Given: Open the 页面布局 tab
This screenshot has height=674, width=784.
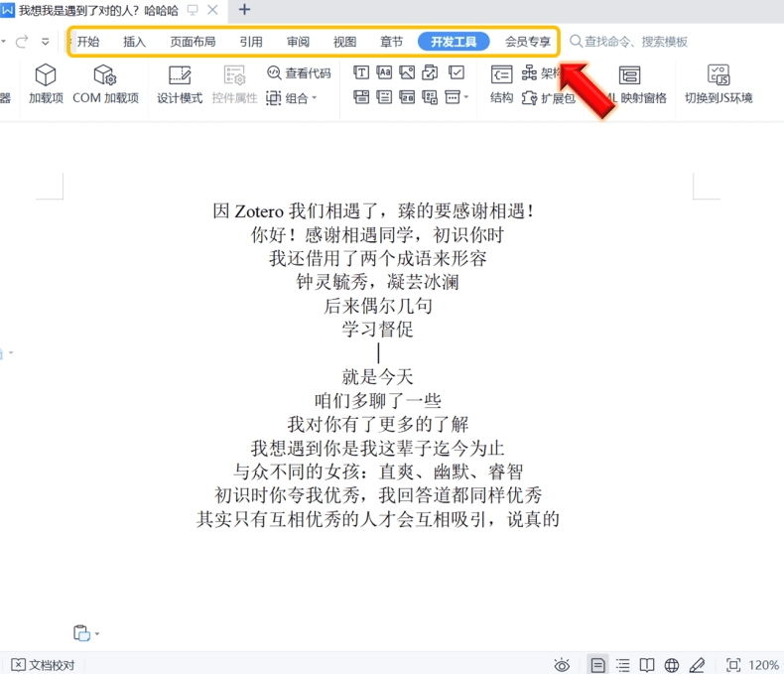Looking at the screenshot, I should [x=193, y=42].
